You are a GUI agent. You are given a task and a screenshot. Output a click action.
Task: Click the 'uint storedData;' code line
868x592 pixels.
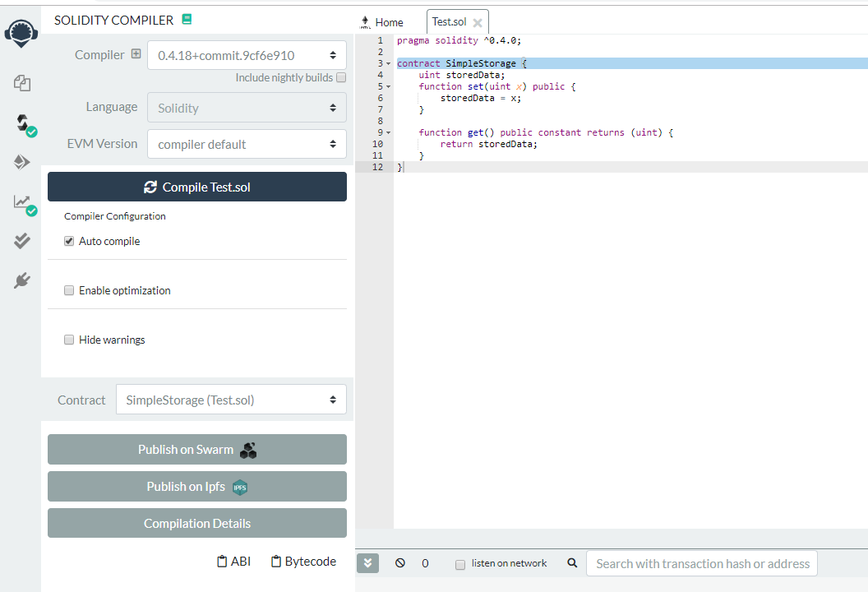pos(462,75)
